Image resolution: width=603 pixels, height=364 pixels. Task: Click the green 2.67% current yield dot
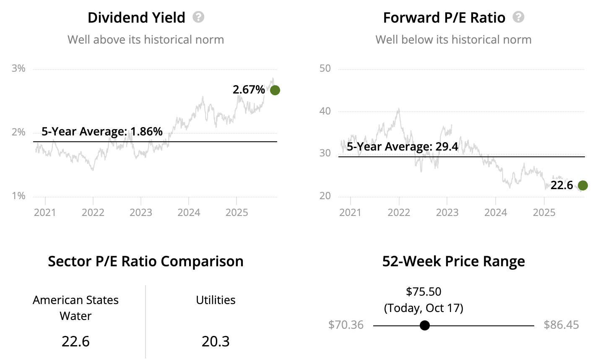(x=275, y=90)
